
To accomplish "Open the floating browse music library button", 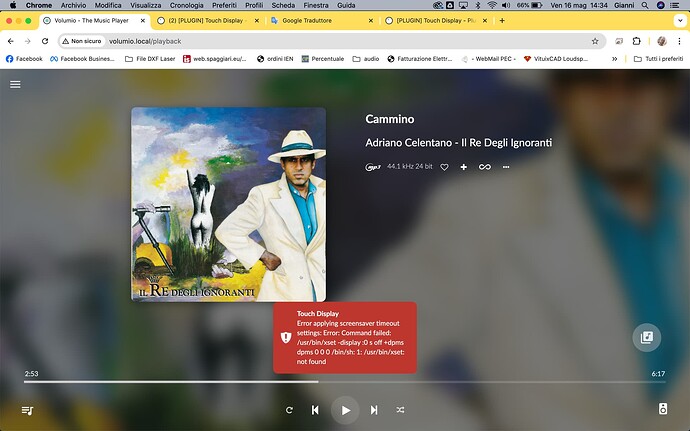I will pyautogui.click(x=647, y=338).
